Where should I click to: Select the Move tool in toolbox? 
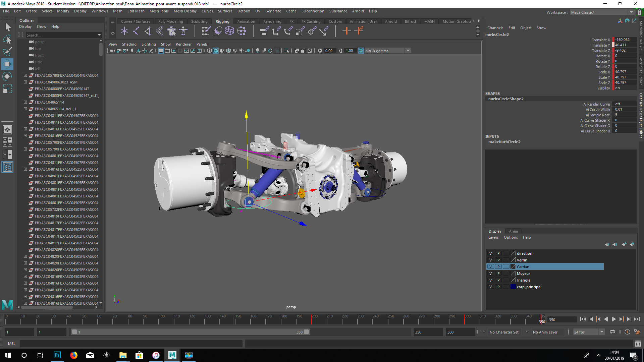pyautogui.click(x=7, y=64)
